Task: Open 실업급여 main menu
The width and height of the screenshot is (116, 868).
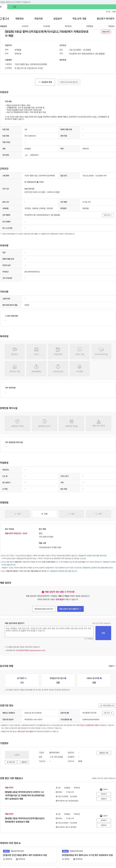Action: [58, 18]
